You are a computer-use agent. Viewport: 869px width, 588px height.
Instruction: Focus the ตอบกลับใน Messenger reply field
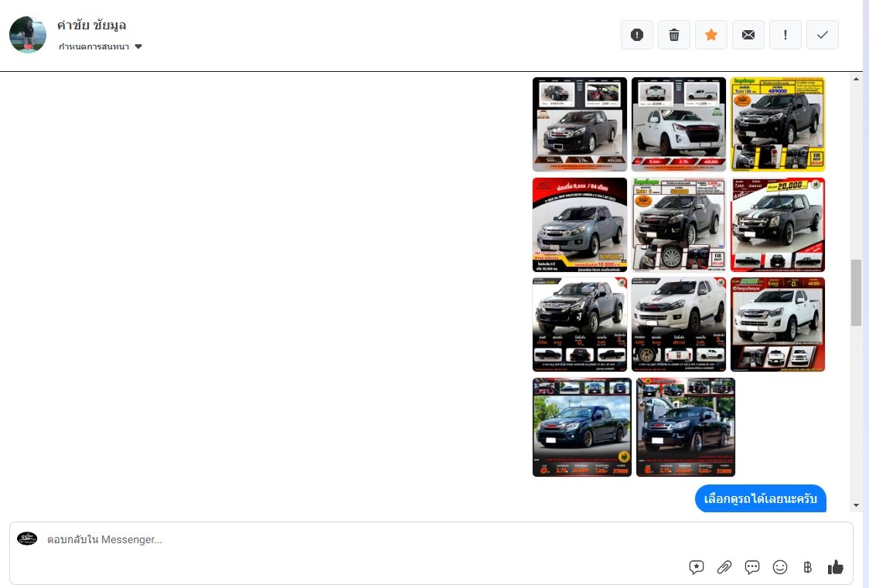(x=431, y=553)
